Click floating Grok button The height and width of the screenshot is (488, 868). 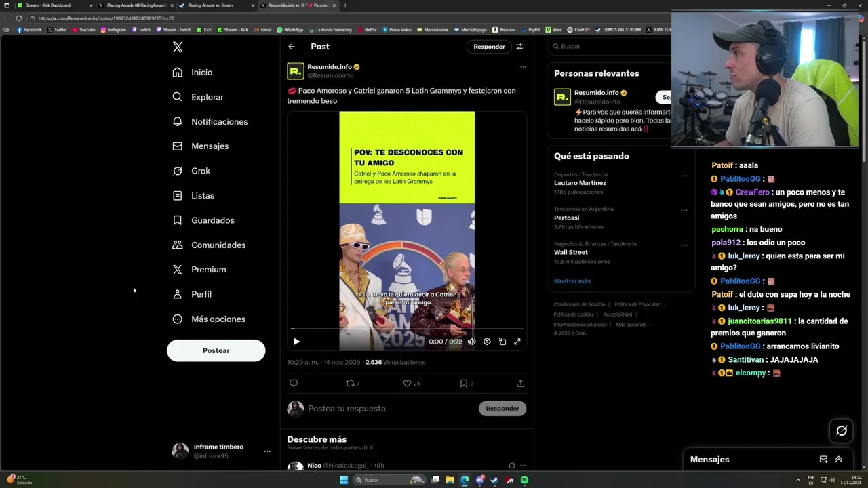pos(842,430)
